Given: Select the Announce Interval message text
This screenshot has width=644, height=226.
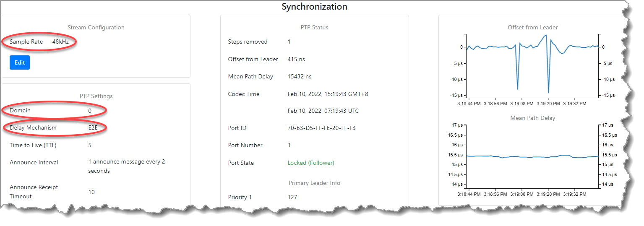Looking at the screenshot, I should click(x=126, y=166).
